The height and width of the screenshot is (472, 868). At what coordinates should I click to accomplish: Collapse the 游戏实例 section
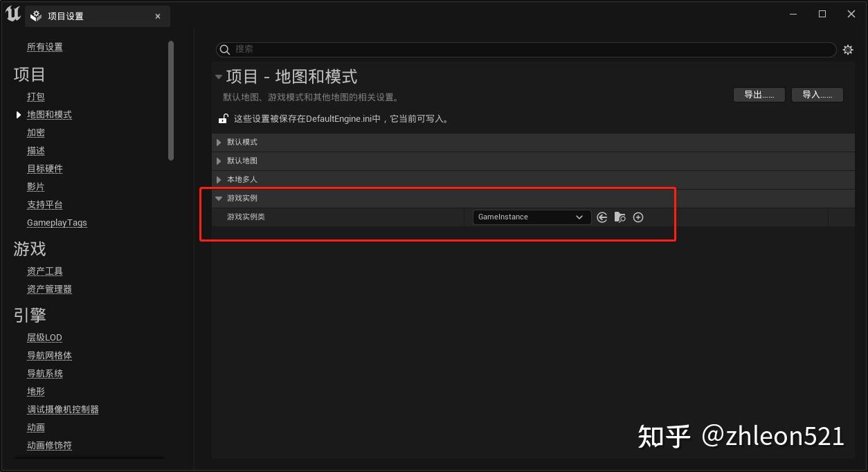coord(219,197)
